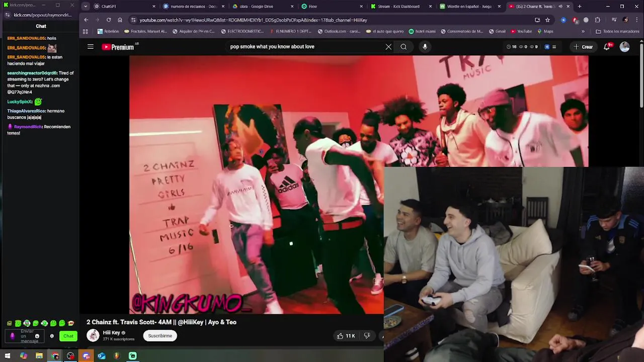Open the Chrome profile avatar

(x=625, y=20)
